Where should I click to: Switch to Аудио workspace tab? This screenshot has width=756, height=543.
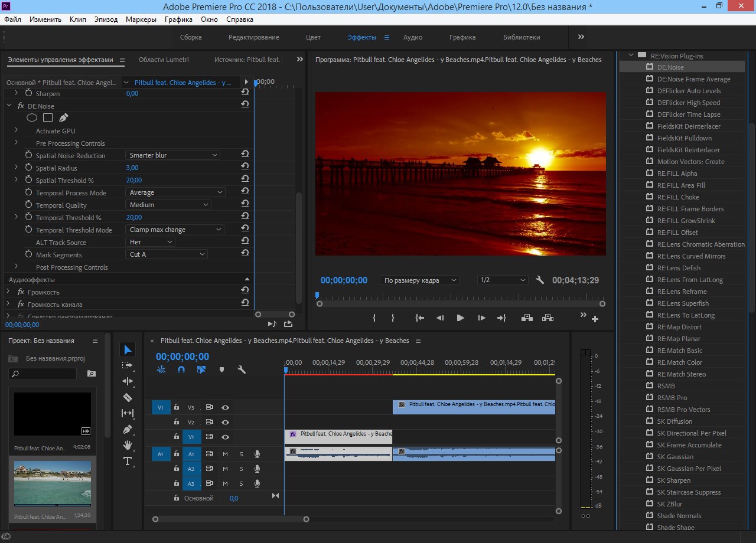[x=413, y=37]
